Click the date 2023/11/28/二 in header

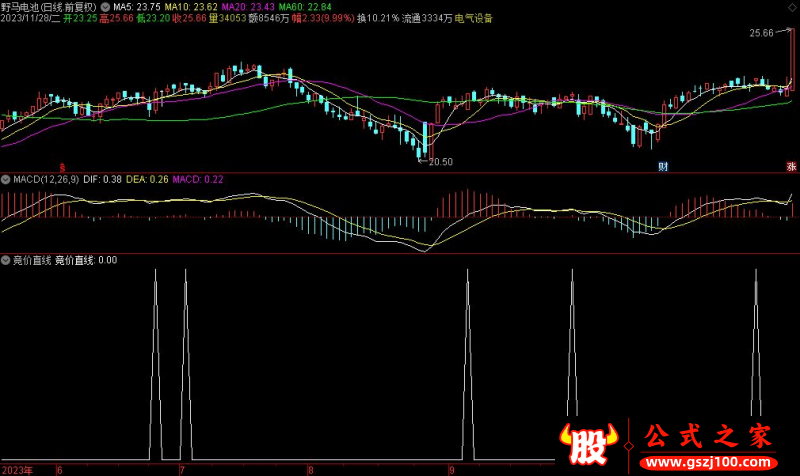tap(31, 18)
